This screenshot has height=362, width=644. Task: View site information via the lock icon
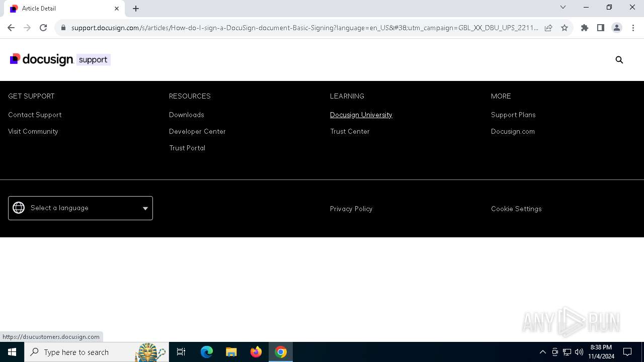coord(63,28)
